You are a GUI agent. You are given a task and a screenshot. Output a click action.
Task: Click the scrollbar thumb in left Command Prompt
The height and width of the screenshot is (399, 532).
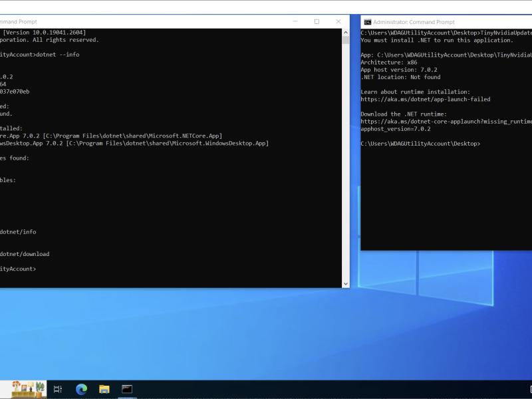coord(346,40)
